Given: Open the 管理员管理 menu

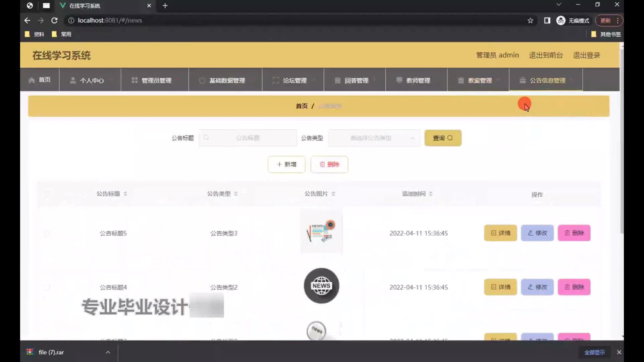Looking at the screenshot, I should click(x=155, y=80).
